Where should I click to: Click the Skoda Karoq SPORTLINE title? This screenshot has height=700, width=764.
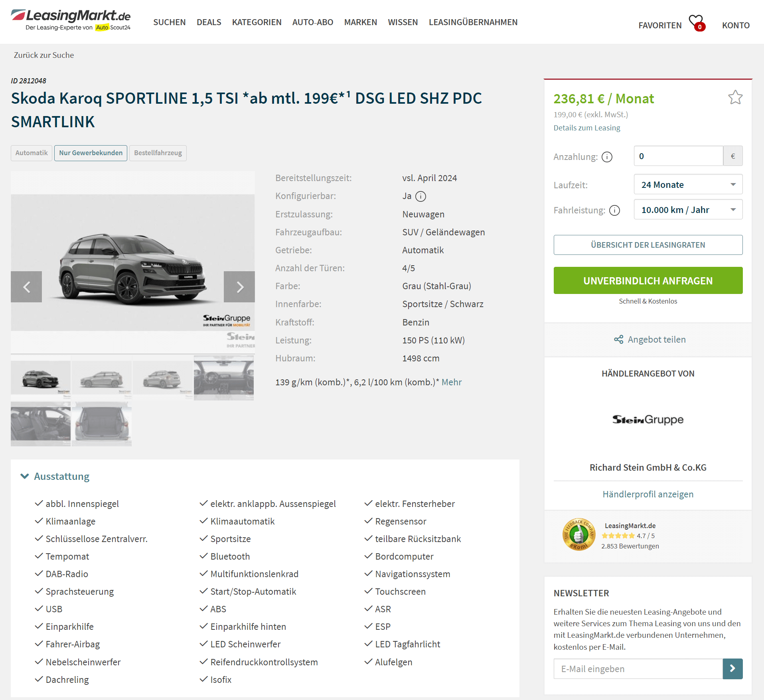[246, 110]
